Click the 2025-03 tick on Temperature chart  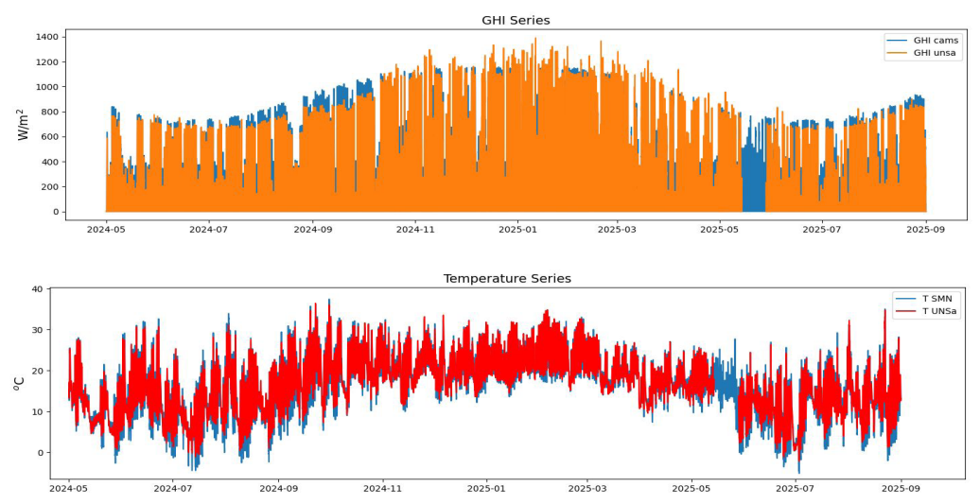(587, 489)
